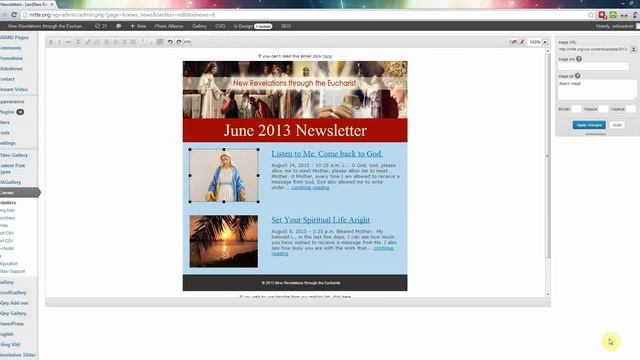This screenshot has width=640, height=360.
Task: Click the Image link help question mark
Action: 579,59
